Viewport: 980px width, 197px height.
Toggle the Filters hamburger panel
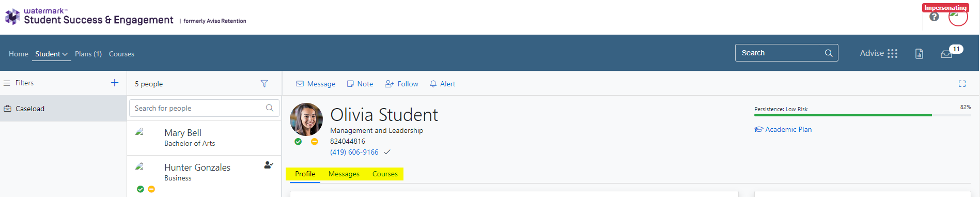click(x=7, y=83)
